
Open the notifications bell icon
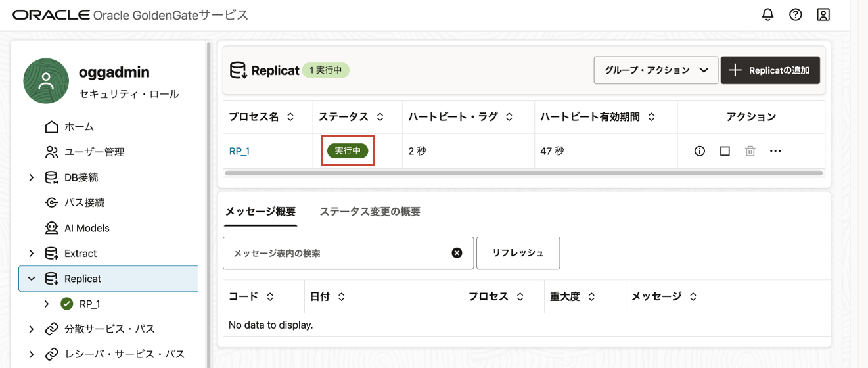(x=767, y=14)
